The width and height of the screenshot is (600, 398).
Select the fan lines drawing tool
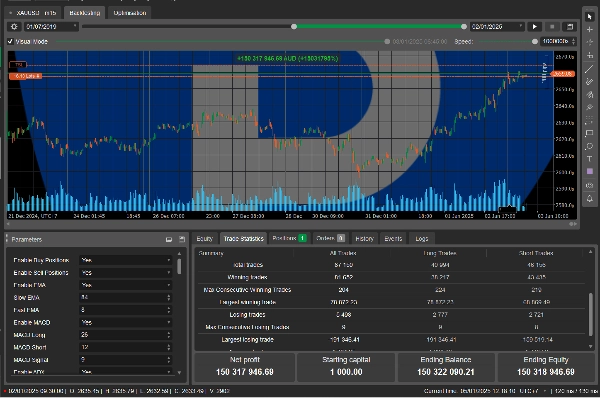590,108
